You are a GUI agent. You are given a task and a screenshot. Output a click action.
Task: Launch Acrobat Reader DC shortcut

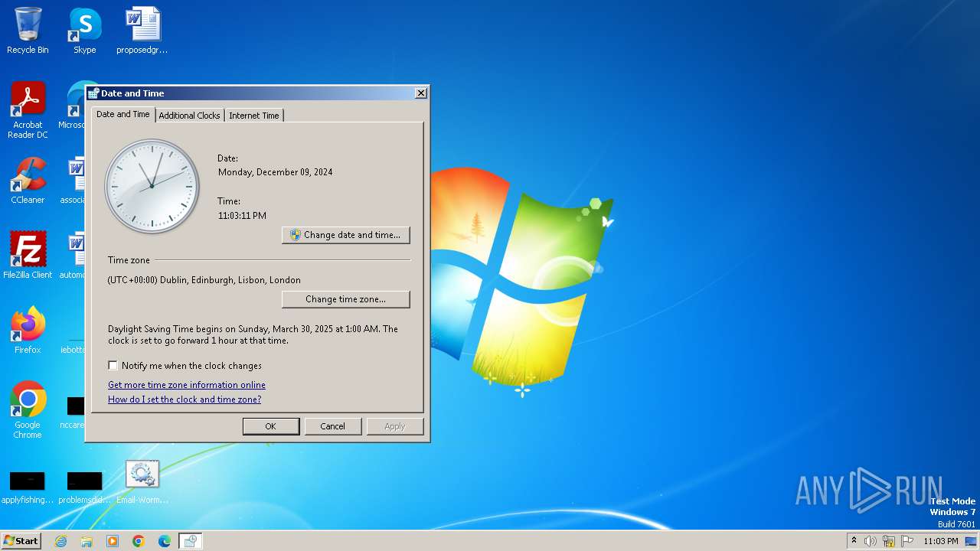(x=28, y=110)
